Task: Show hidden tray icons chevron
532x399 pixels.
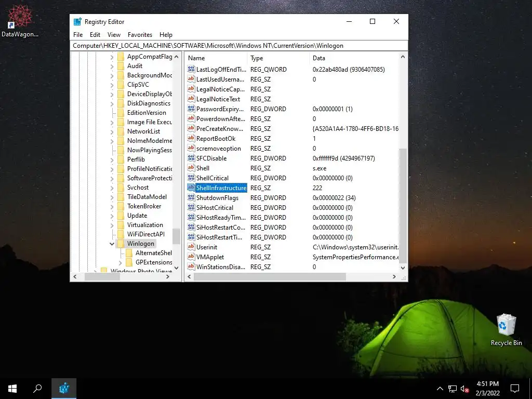Action: click(440, 389)
